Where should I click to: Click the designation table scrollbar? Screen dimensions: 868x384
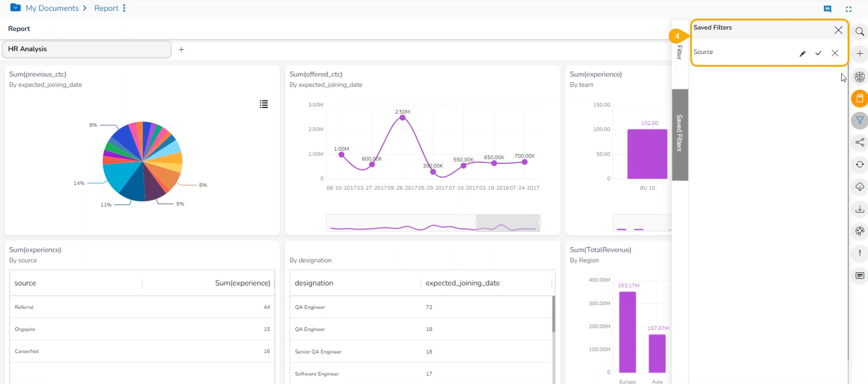[x=553, y=314]
